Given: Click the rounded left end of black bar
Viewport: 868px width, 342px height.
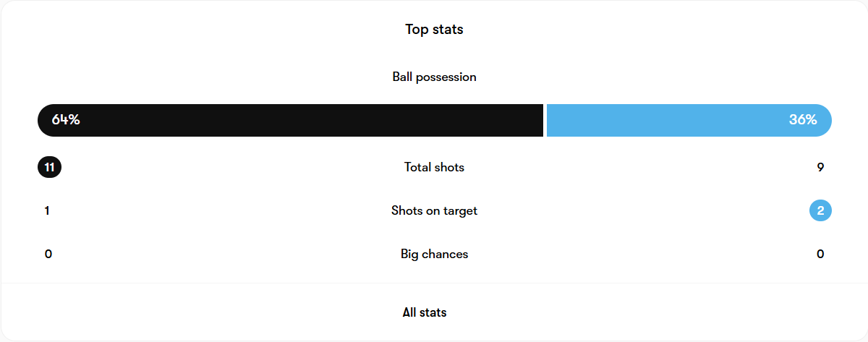Looking at the screenshot, I should click(x=46, y=120).
